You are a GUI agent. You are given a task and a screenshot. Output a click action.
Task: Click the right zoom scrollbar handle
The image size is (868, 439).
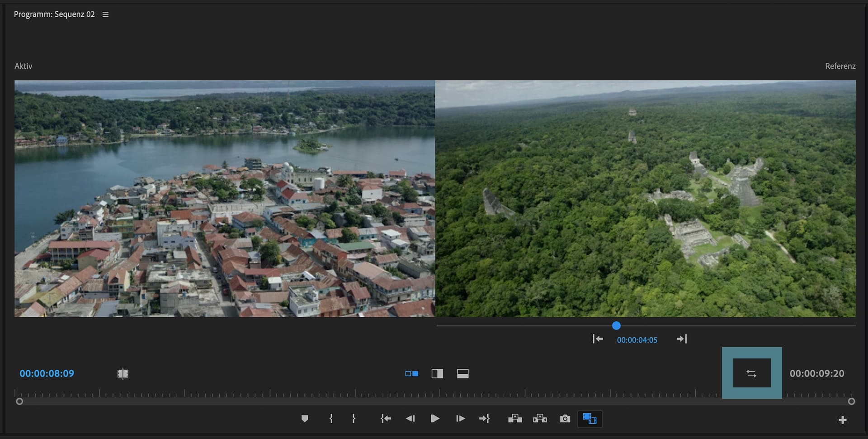pyautogui.click(x=851, y=401)
